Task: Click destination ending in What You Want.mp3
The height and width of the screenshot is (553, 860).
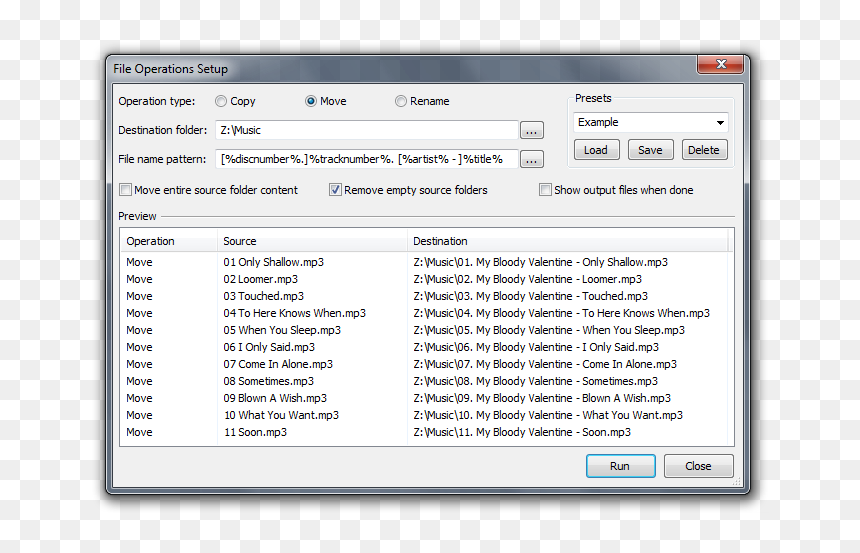Action: coord(548,415)
